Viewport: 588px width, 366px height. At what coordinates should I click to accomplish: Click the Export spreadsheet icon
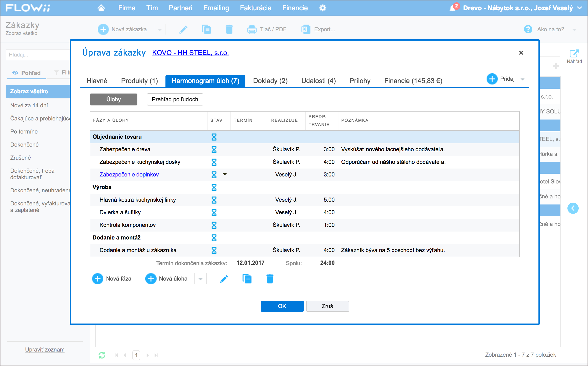tap(306, 30)
